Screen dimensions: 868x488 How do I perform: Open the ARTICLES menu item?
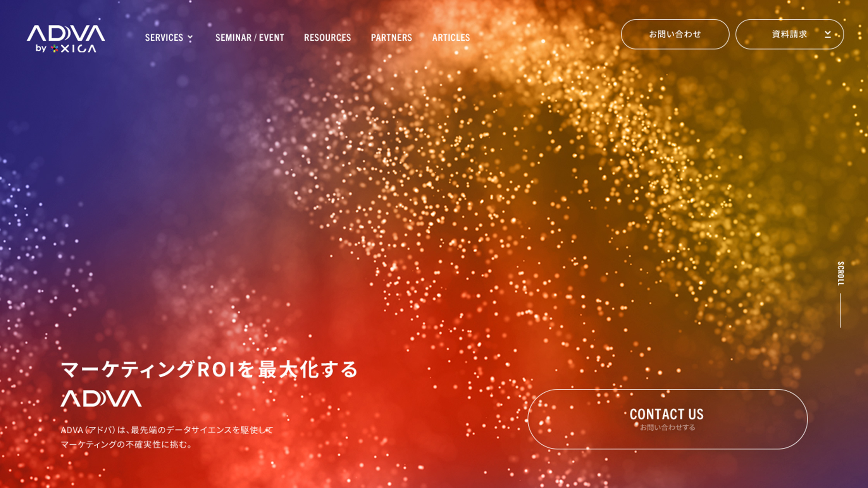click(451, 38)
